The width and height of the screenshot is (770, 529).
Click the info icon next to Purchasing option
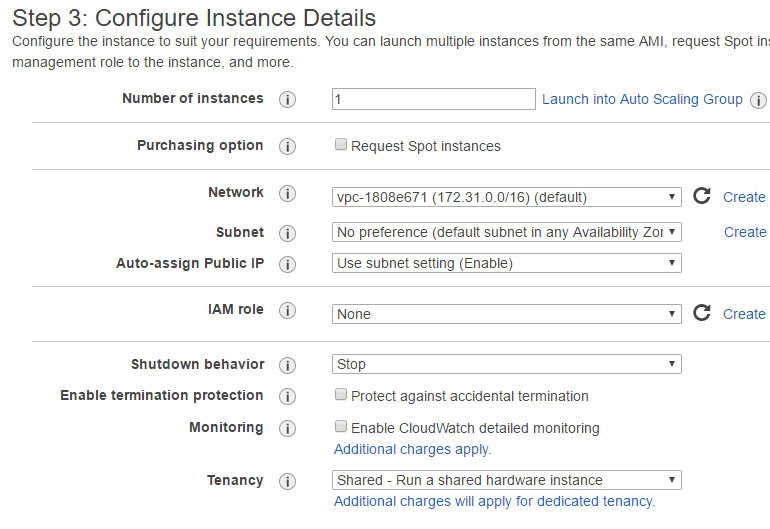tap(287, 147)
